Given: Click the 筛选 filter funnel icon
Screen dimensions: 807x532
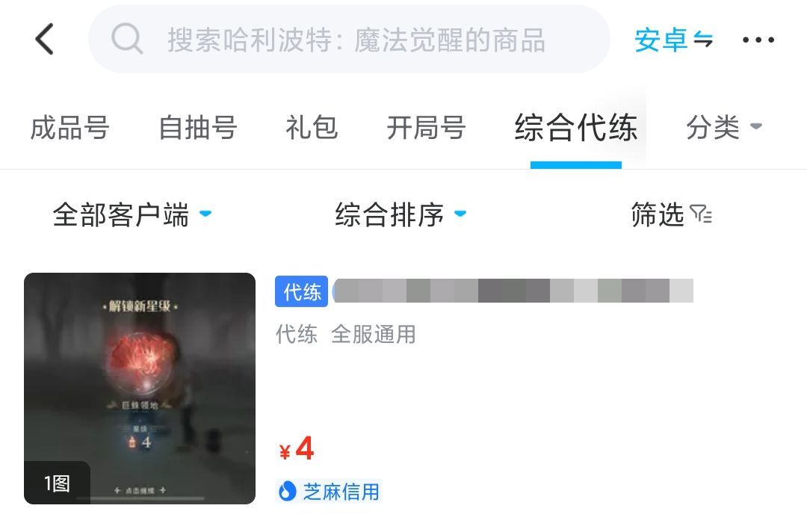Looking at the screenshot, I should click(x=701, y=214).
